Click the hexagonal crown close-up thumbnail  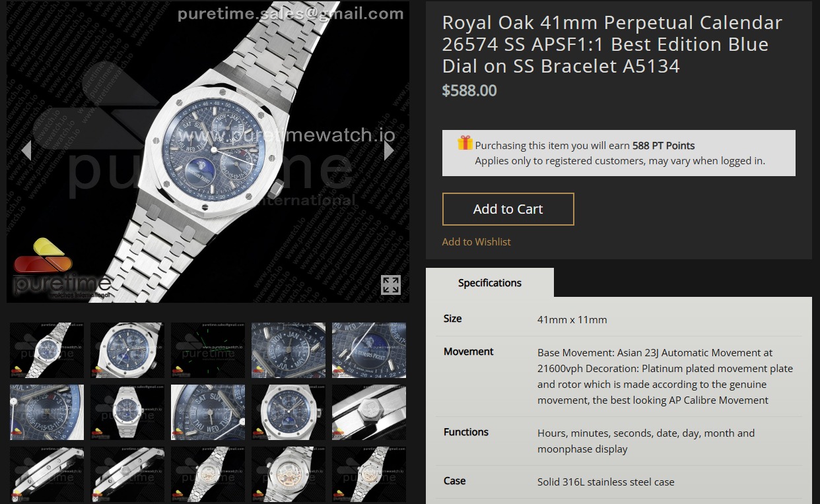(368, 412)
